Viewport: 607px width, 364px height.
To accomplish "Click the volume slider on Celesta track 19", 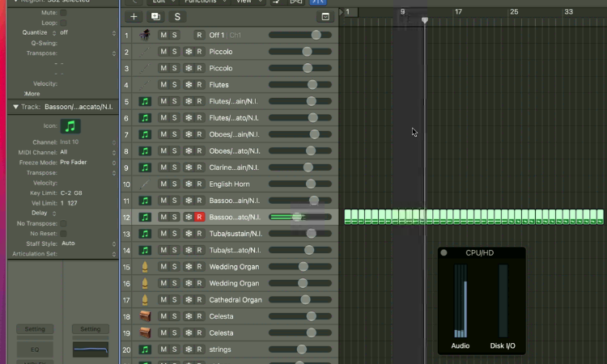I will coord(300,332).
